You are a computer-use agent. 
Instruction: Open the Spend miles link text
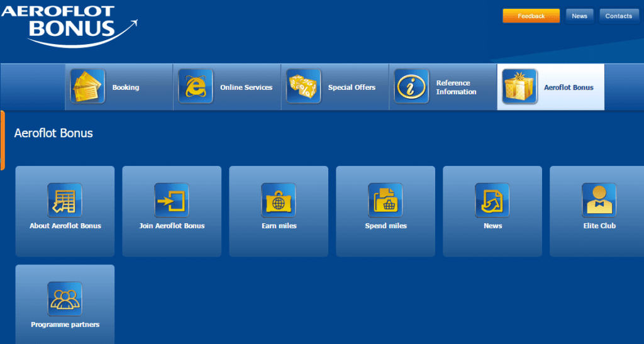(386, 226)
